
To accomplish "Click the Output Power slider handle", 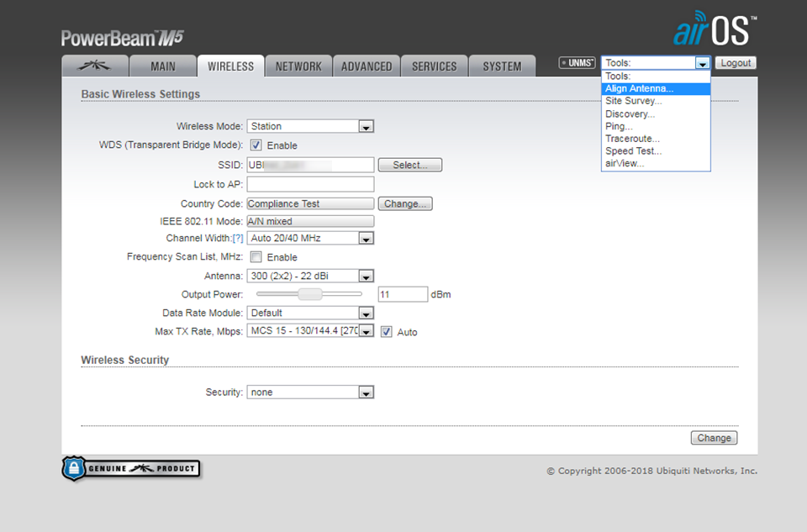I will pyautogui.click(x=310, y=294).
